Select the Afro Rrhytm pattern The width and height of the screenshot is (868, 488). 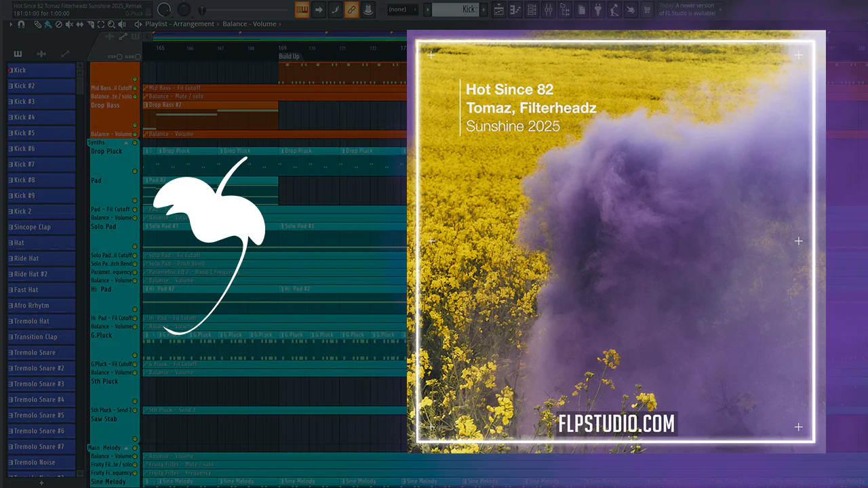coord(41,306)
